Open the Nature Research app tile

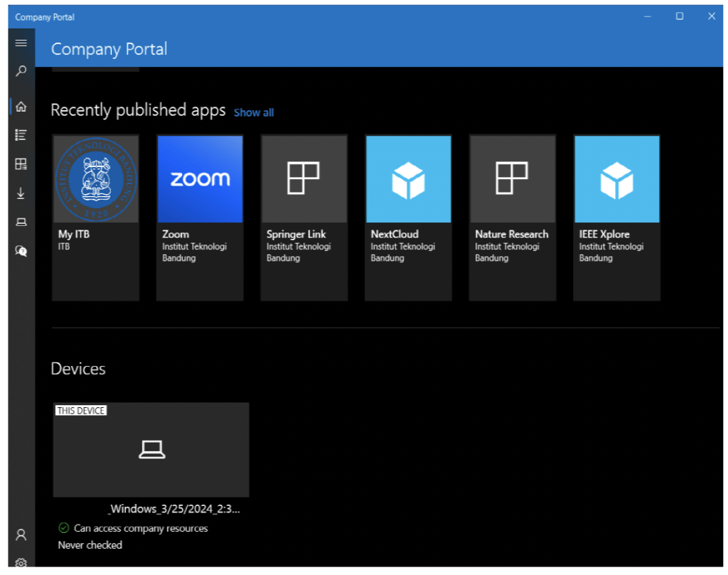513,217
